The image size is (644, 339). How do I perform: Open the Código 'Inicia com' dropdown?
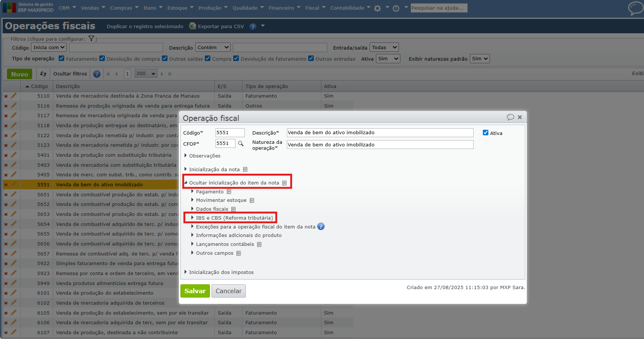(49, 47)
